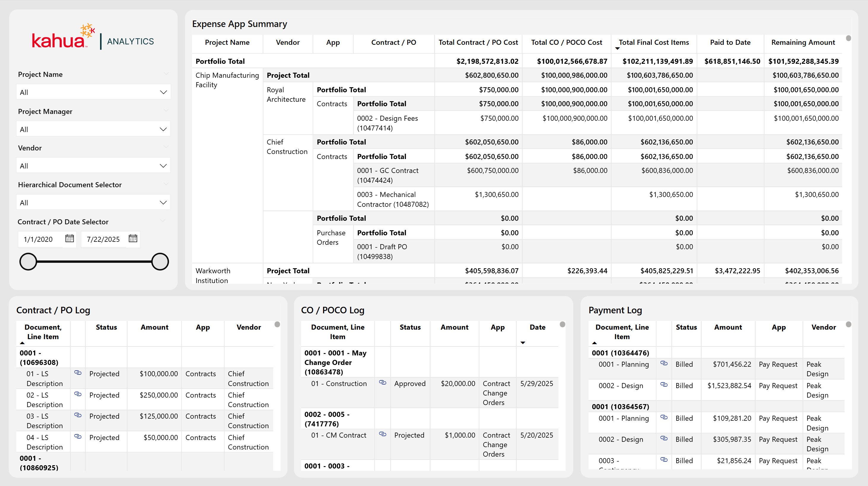Sort by Total Final Cost Items column

(x=653, y=42)
